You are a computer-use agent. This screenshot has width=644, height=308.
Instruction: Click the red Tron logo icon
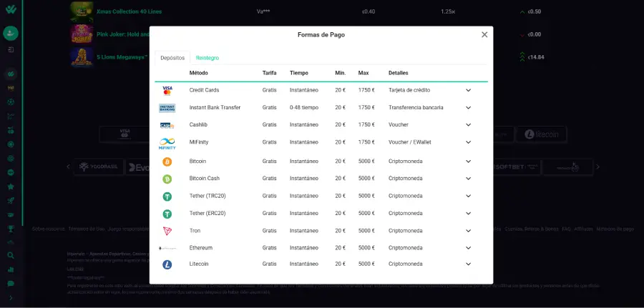(167, 232)
